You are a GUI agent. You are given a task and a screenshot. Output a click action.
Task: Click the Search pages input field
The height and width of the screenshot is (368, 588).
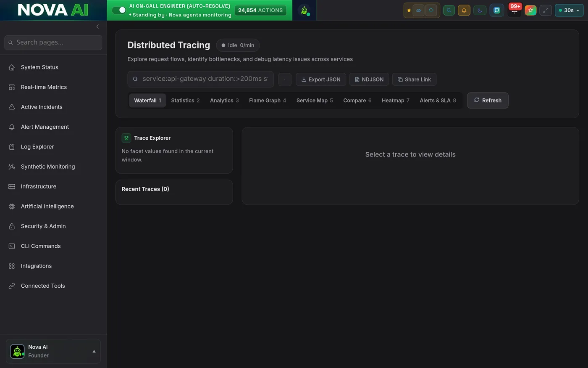click(x=53, y=42)
